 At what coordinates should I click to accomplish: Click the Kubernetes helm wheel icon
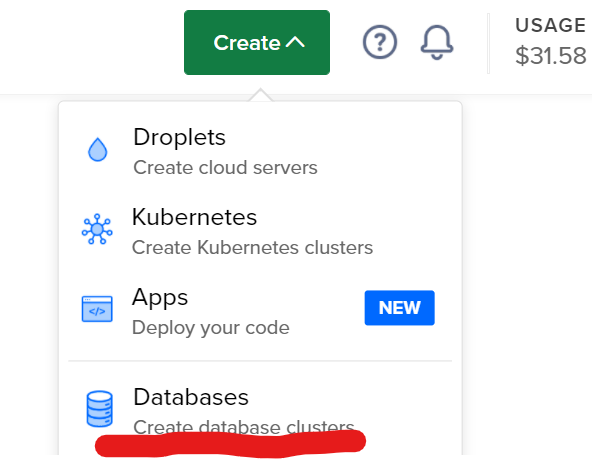click(97, 229)
